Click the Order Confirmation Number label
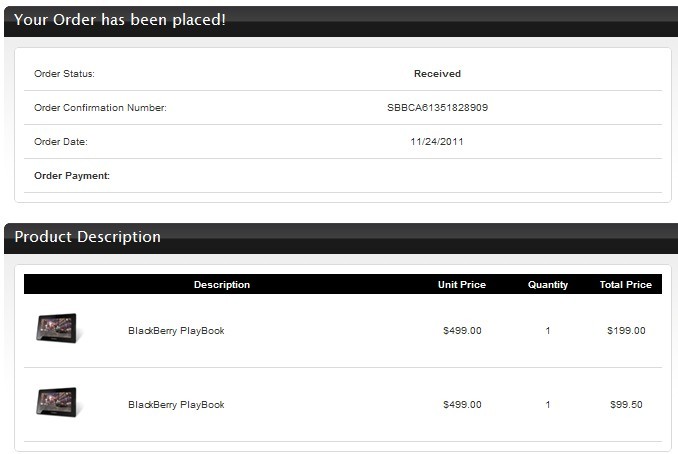Screen dimensions: 678x454 click(100, 108)
